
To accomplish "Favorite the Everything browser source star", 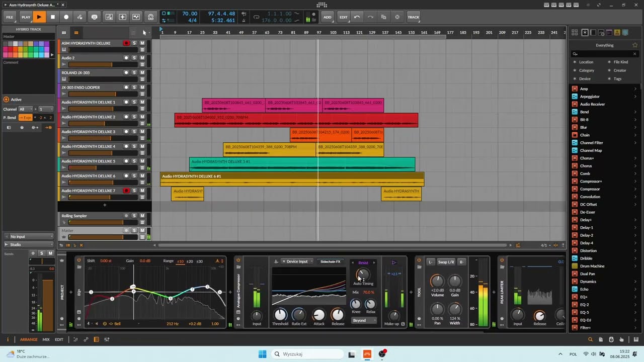I will pyautogui.click(x=635, y=45).
